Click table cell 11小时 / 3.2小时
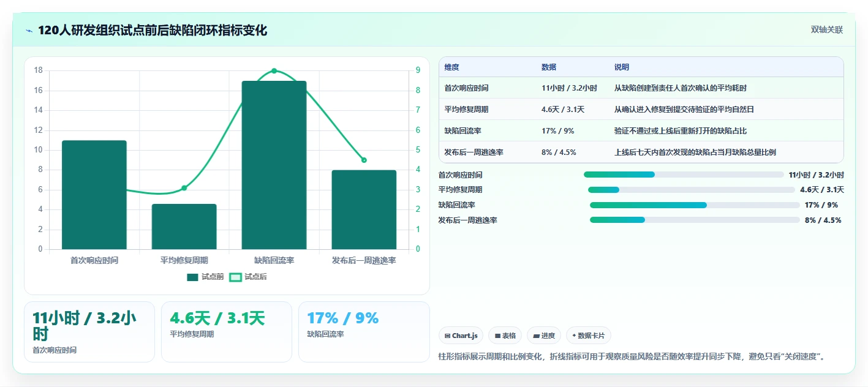868x387 pixels. (569, 88)
